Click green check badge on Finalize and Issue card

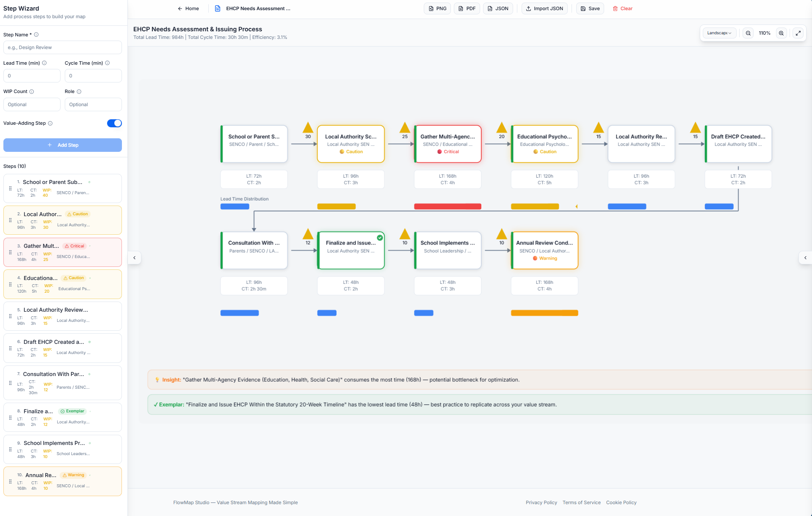coord(380,238)
